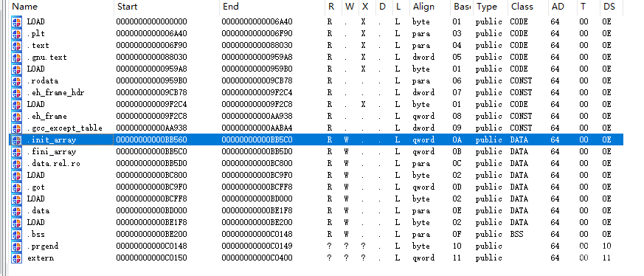Click the segment icon of the .data row

tap(16, 211)
